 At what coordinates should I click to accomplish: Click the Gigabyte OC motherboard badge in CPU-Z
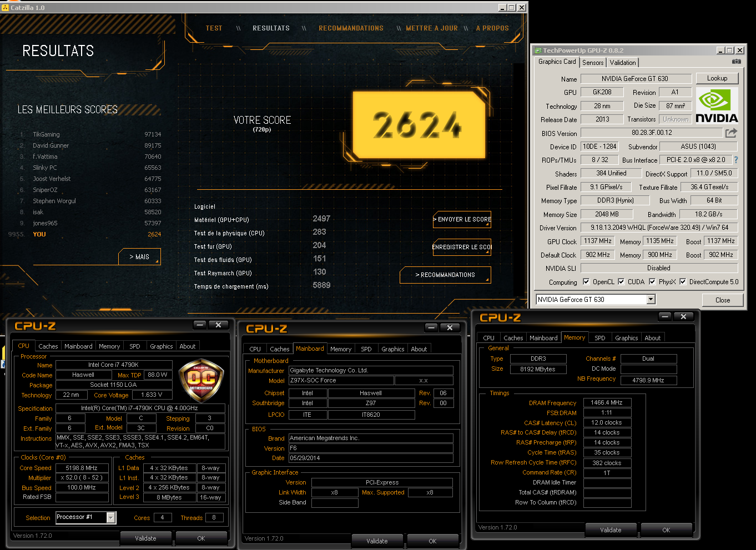coord(201,380)
